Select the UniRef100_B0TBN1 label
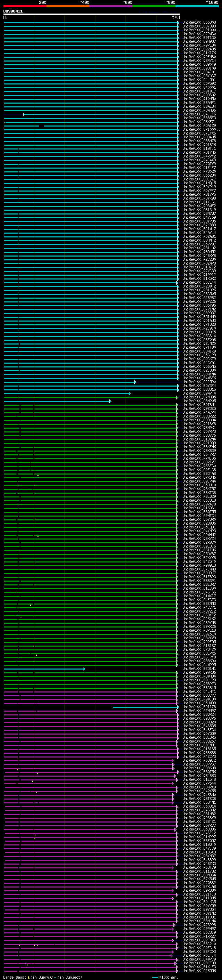This screenshot has height=980, width=222. point(199,405)
